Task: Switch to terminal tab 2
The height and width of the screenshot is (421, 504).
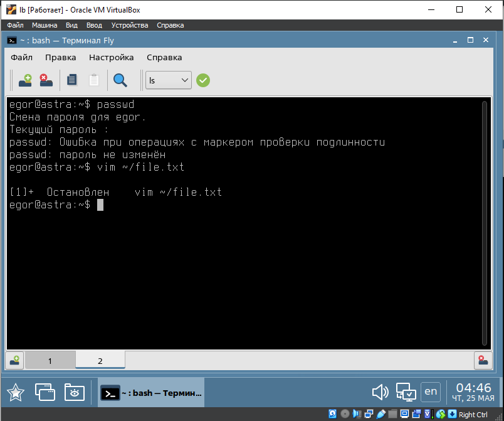Action: point(100,361)
